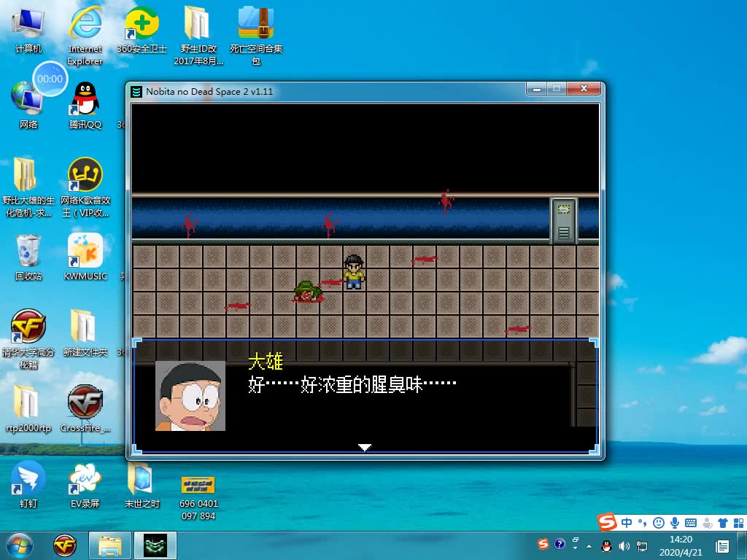Launch the KWMUSIC shortcut

point(85,257)
